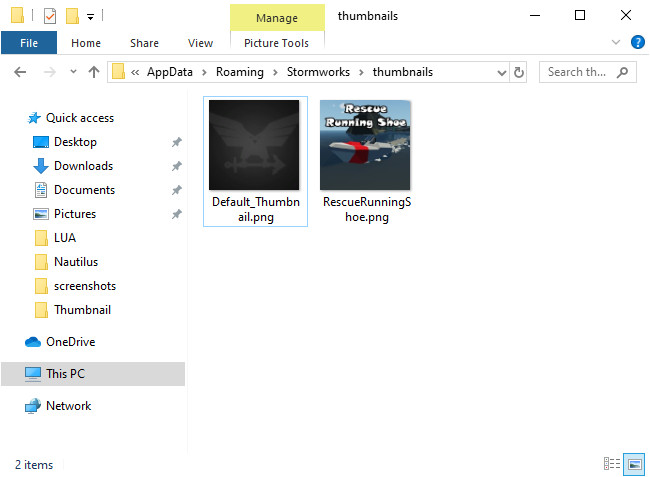This screenshot has width=650, height=477.
Task: Click the pin icon beside Downloads
Action: tap(177, 166)
